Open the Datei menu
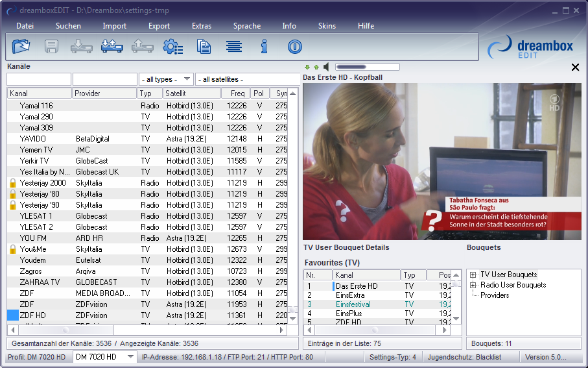The width and height of the screenshot is (588, 368). coord(25,26)
